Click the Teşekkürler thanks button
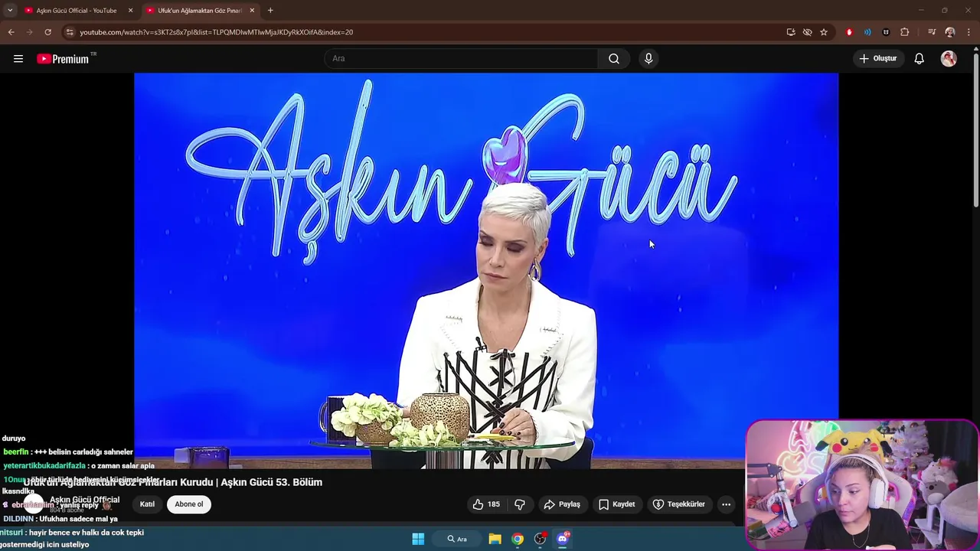Image resolution: width=980 pixels, height=551 pixels. [678, 504]
